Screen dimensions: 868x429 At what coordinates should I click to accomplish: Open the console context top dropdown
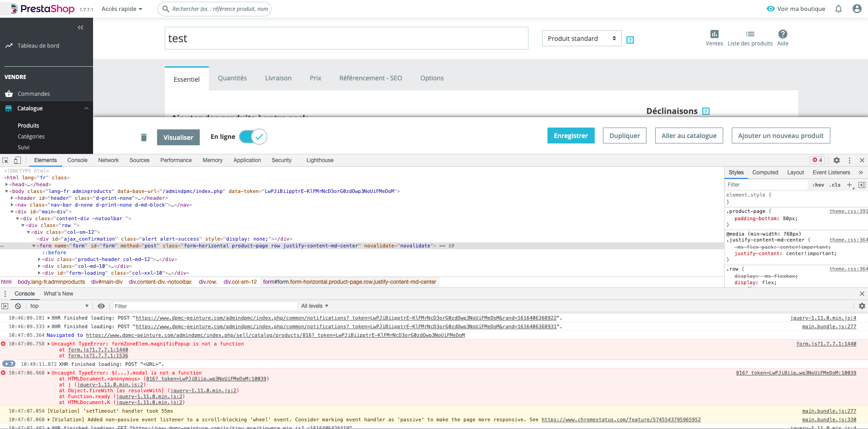[x=59, y=306]
